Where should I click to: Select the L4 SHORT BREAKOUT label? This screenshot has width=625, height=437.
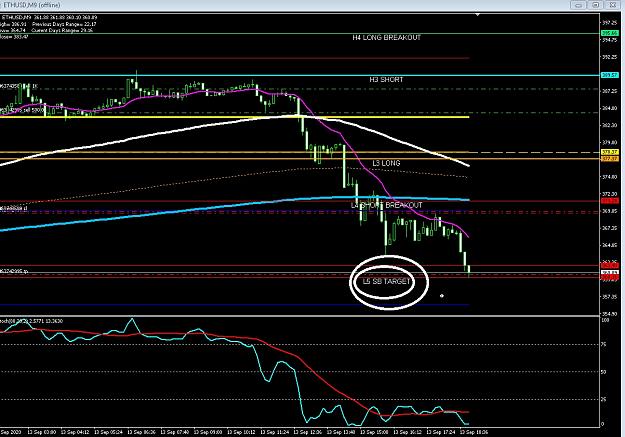click(x=386, y=205)
